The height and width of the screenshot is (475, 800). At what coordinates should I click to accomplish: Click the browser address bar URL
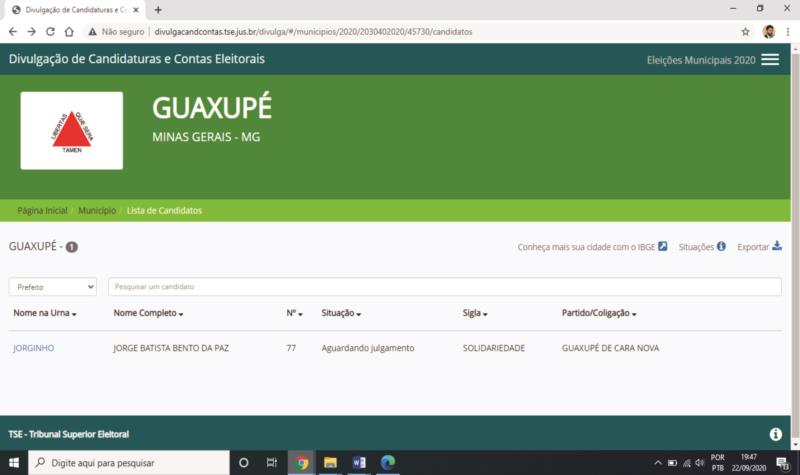coord(313,32)
